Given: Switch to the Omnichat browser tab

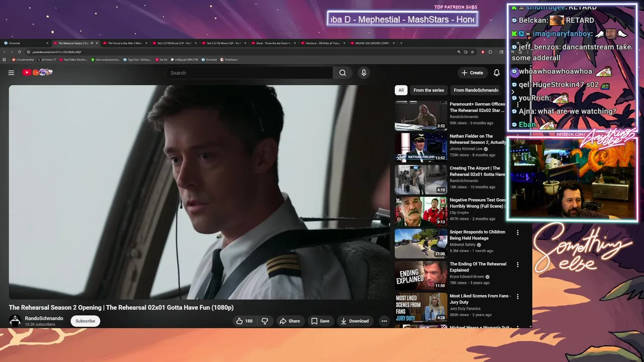Looking at the screenshot, I should click(x=25, y=43).
